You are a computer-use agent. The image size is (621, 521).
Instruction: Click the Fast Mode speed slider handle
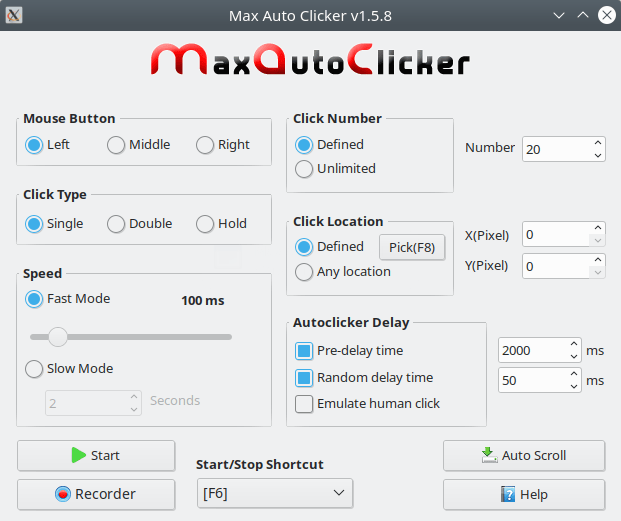click(x=58, y=337)
